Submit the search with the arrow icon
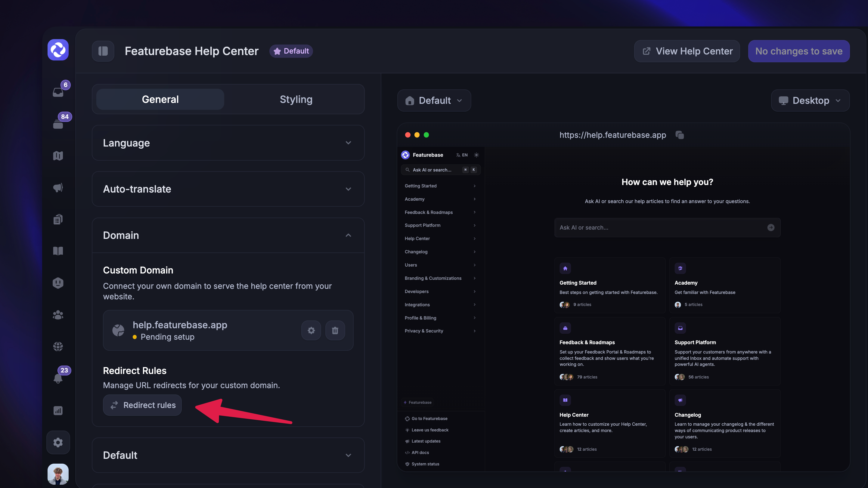This screenshot has height=488, width=868. coord(770,228)
